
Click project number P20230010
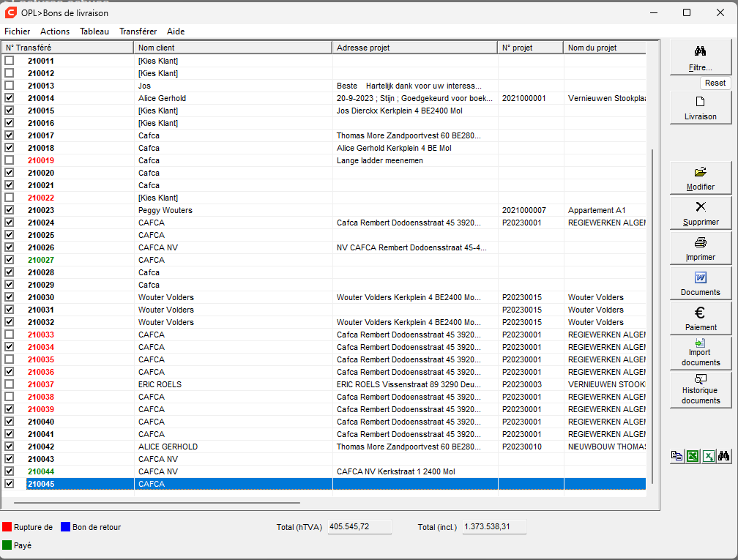pos(521,447)
